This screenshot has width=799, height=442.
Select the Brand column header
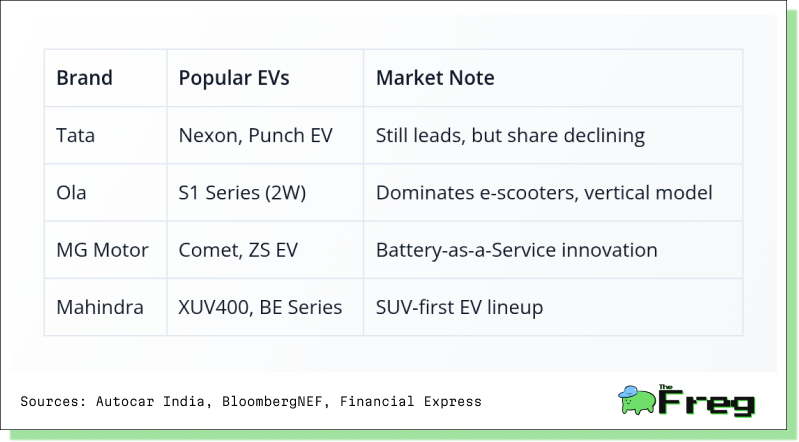pos(105,78)
